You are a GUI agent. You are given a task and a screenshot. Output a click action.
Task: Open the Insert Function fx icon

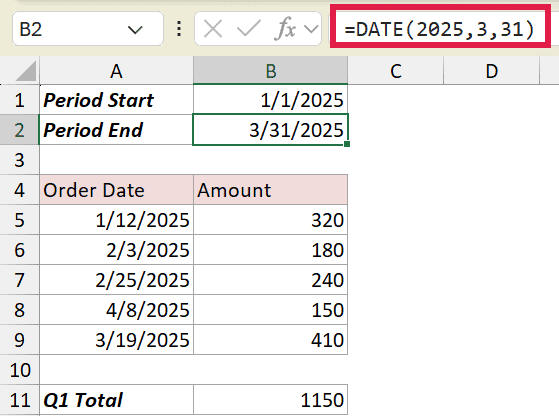pyautogui.click(x=286, y=29)
